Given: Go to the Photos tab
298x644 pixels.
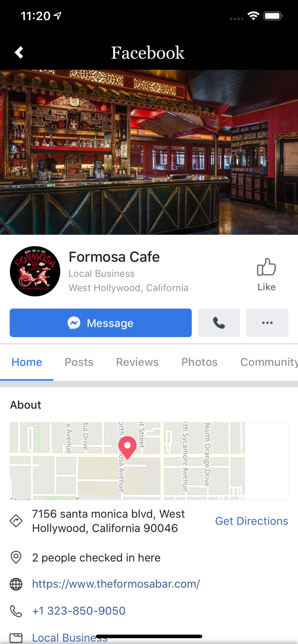Looking at the screenshot, I should 199,362.
